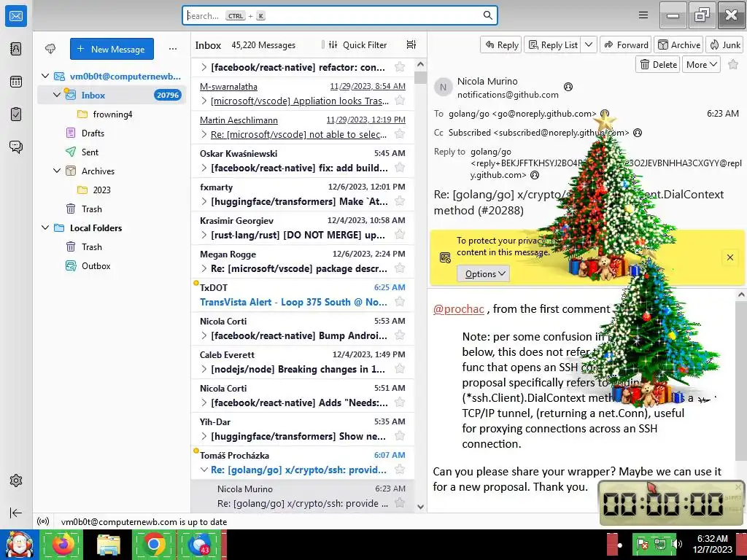Star the Yih-Dar huggingface message
Screen dimensions: 747x560
400,436
